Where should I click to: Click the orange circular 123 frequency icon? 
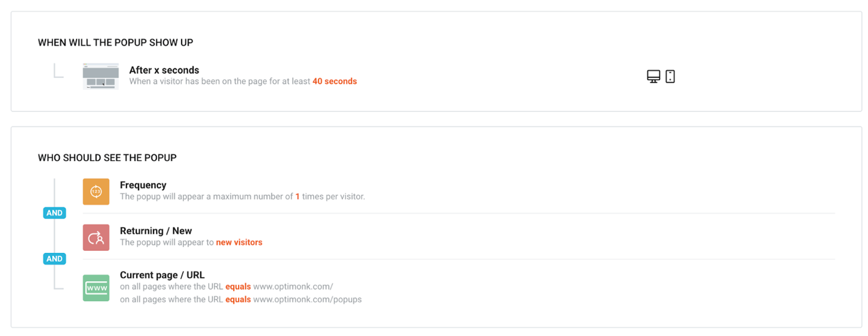96,191
